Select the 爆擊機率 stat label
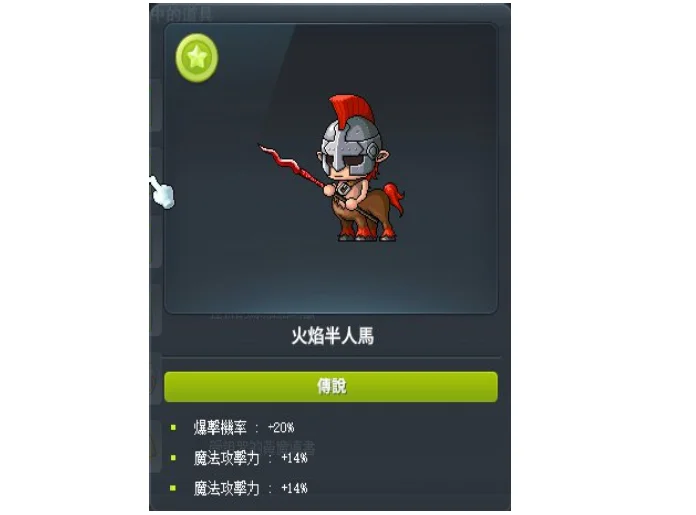 pos(220,428)
